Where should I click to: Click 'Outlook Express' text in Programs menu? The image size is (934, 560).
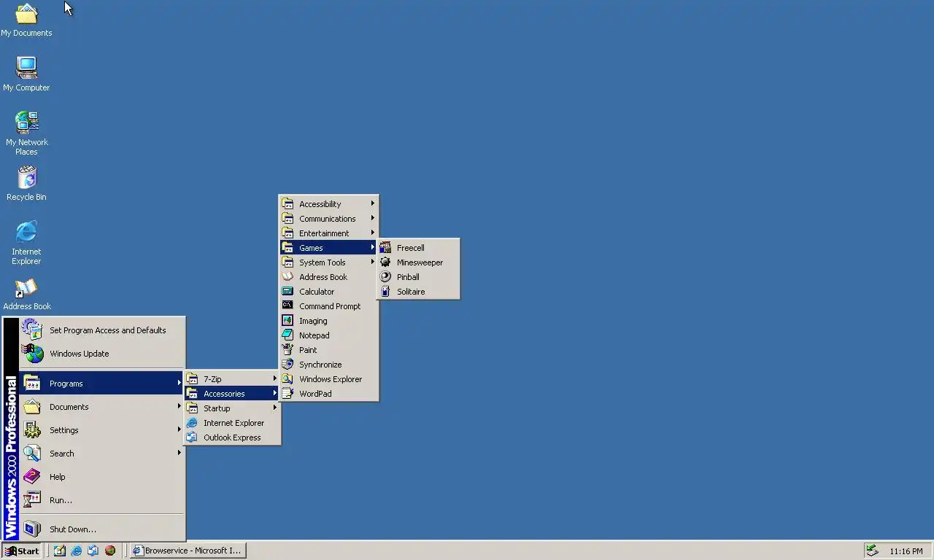232,437
